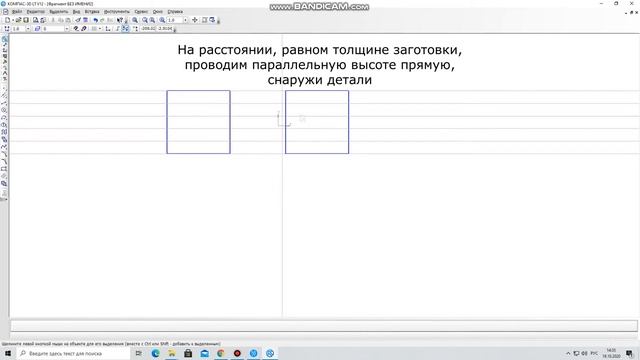This screenshot has height=360, width=640.
Task: Open print preview from the toolbar
Action: coord(36,20)
